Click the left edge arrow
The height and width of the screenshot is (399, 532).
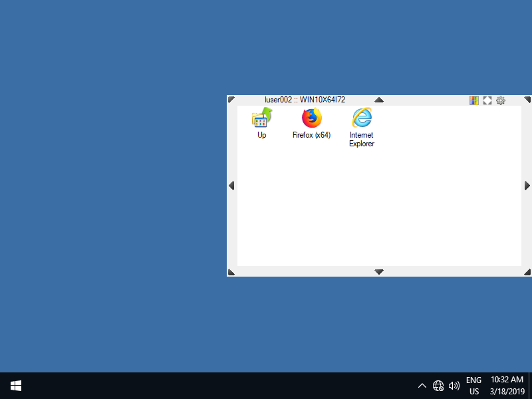(231, 186)
